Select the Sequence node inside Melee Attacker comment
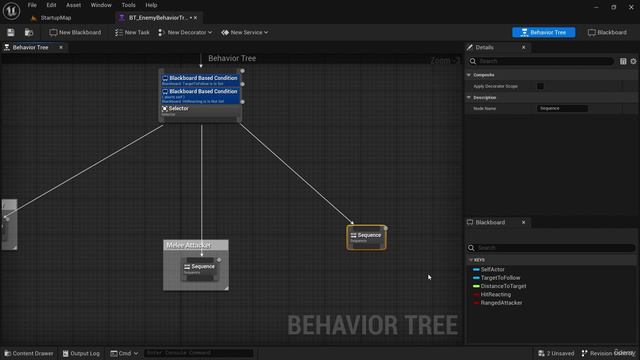 [200, 269]
